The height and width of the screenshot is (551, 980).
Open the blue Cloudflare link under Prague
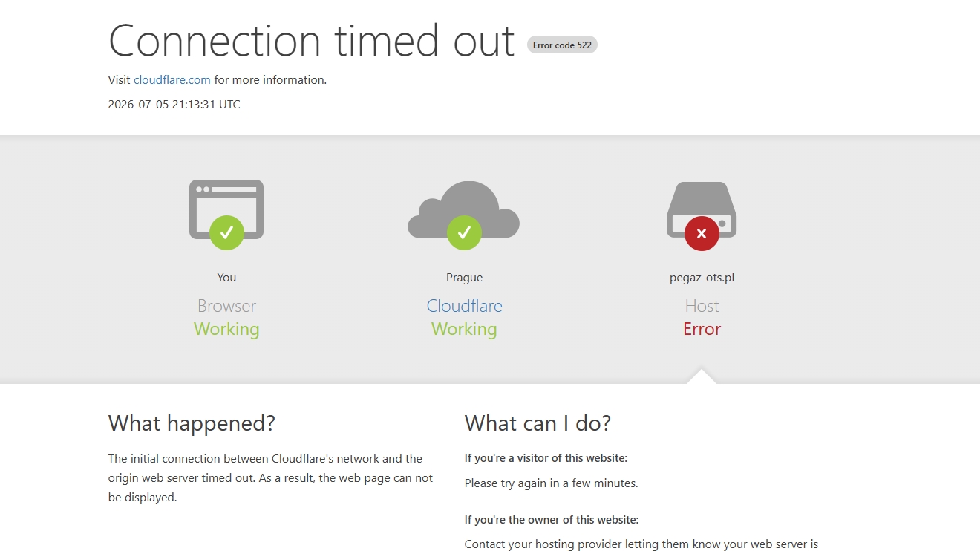coord(464,306)
